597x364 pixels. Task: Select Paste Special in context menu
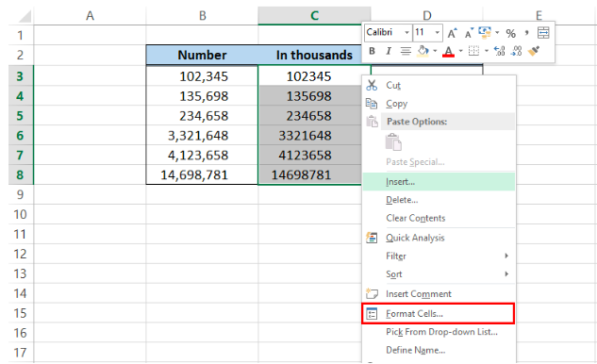439,162
